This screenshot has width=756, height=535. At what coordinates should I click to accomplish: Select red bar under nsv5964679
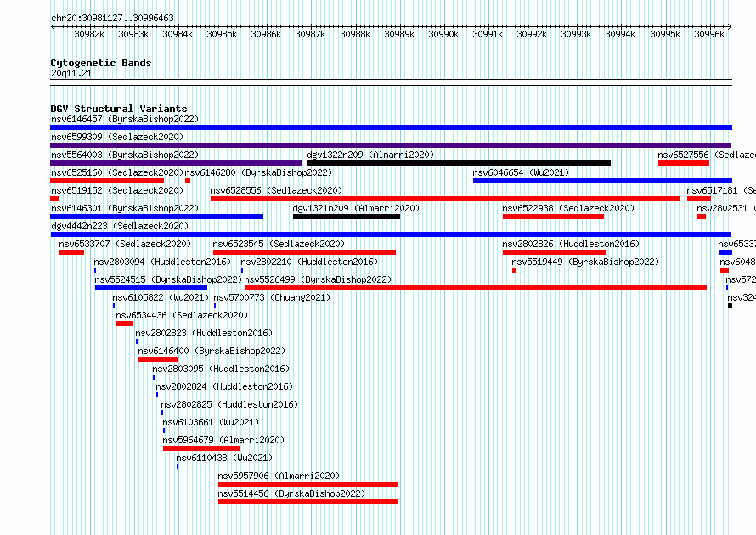201,448
